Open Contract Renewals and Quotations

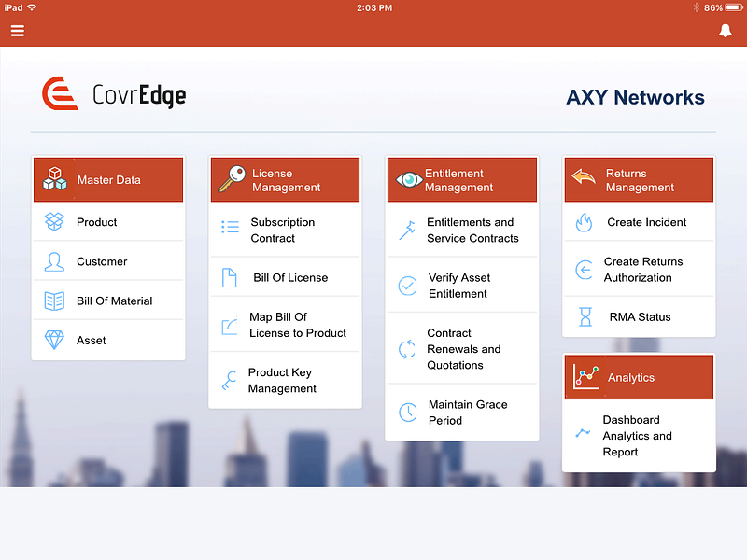pos(462,349)
